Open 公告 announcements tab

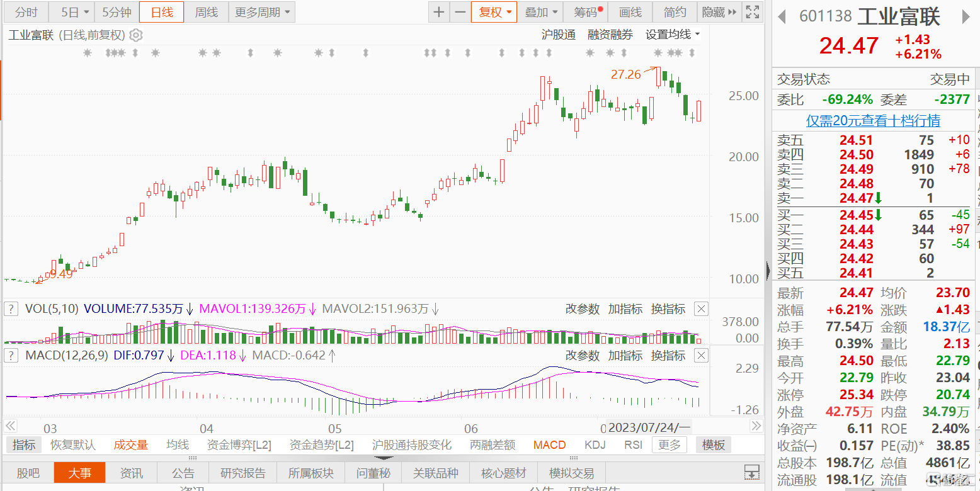[x=183, y=473]
